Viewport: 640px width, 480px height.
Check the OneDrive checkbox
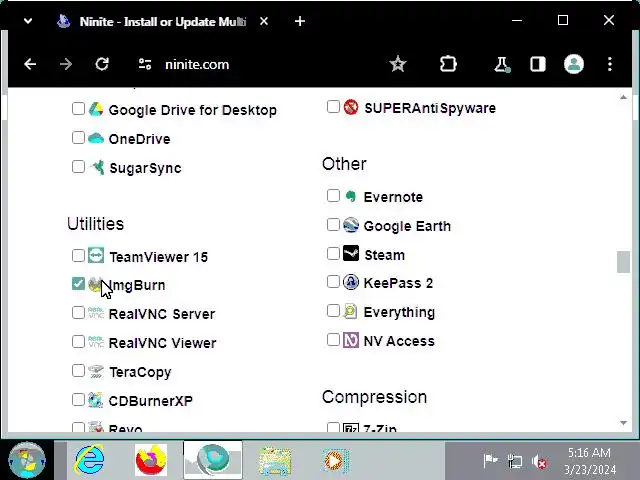[x=78, y=138]
